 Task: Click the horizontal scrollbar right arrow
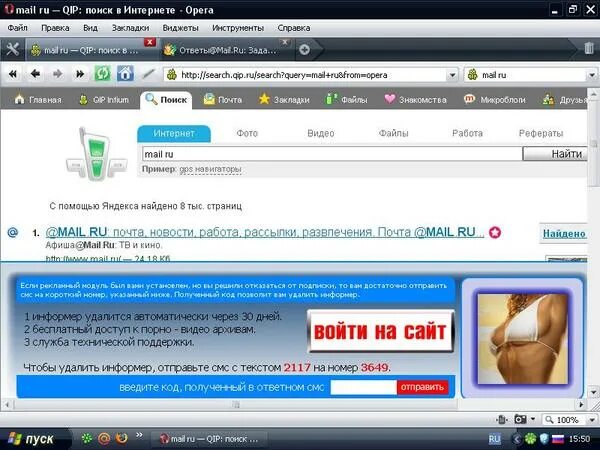pyautogui.click(x=581, y=404)
